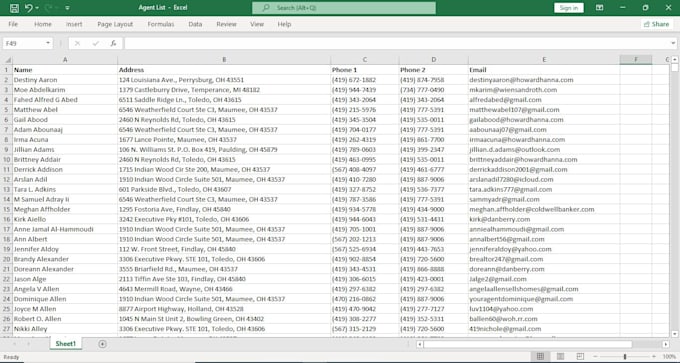
Task: Select cell with Destiny Aaron
Action: click(65, 80)
